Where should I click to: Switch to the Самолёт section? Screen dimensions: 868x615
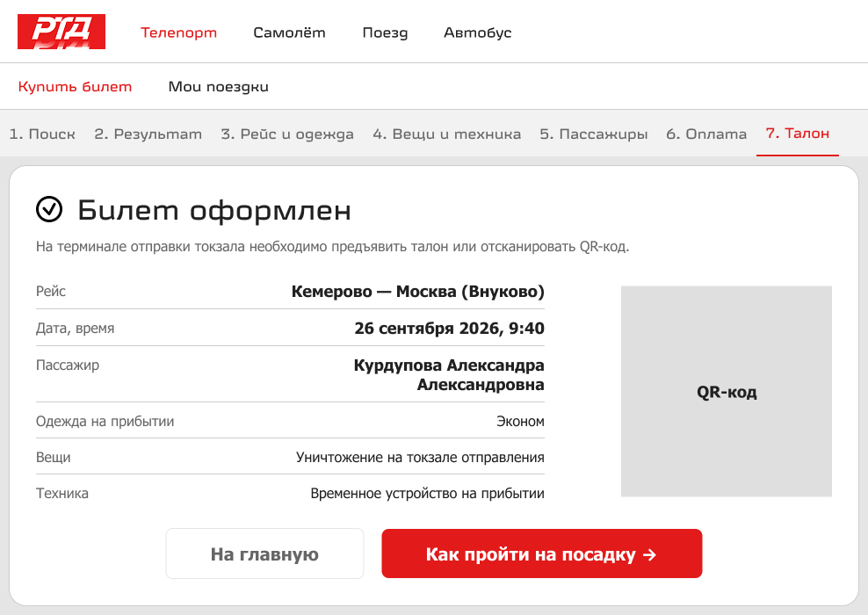(x=290, y=33)
